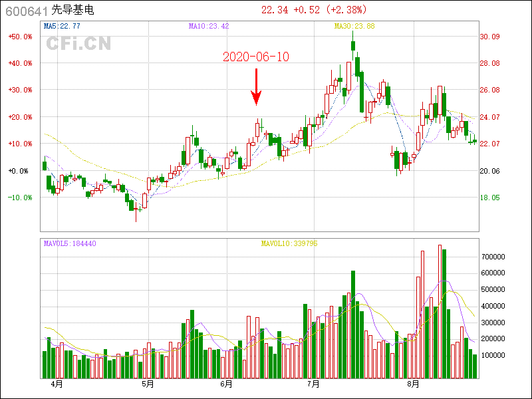
Task: Select the 7月 marker on time axis
Action: [313, 384]
